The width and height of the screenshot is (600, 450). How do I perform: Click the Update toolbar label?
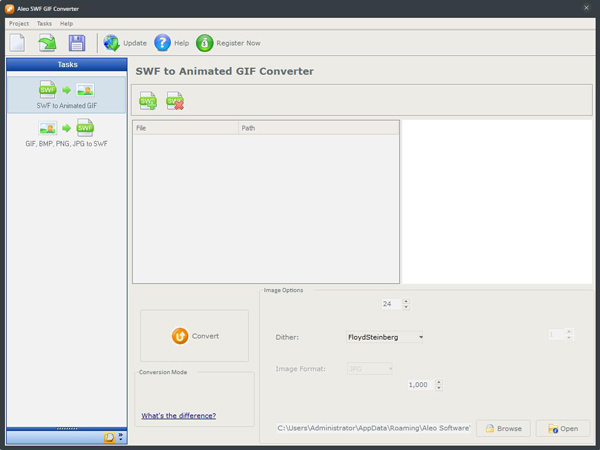point(135,43)
